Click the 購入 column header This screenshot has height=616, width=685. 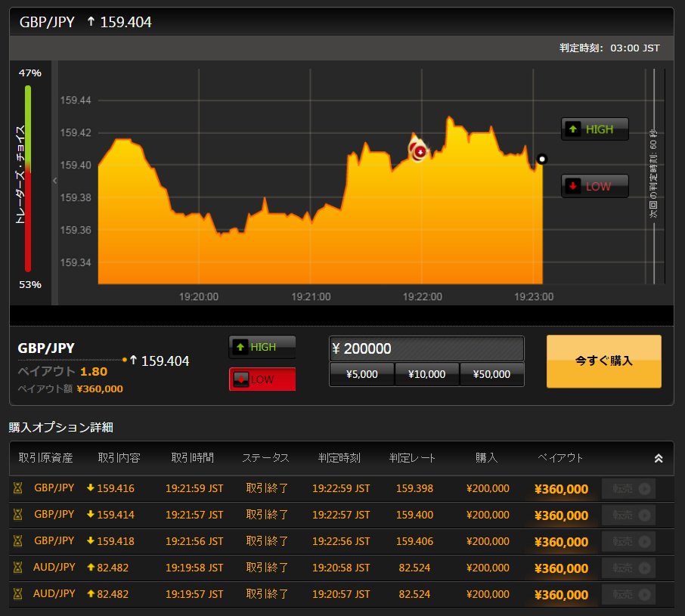point(487,457)
